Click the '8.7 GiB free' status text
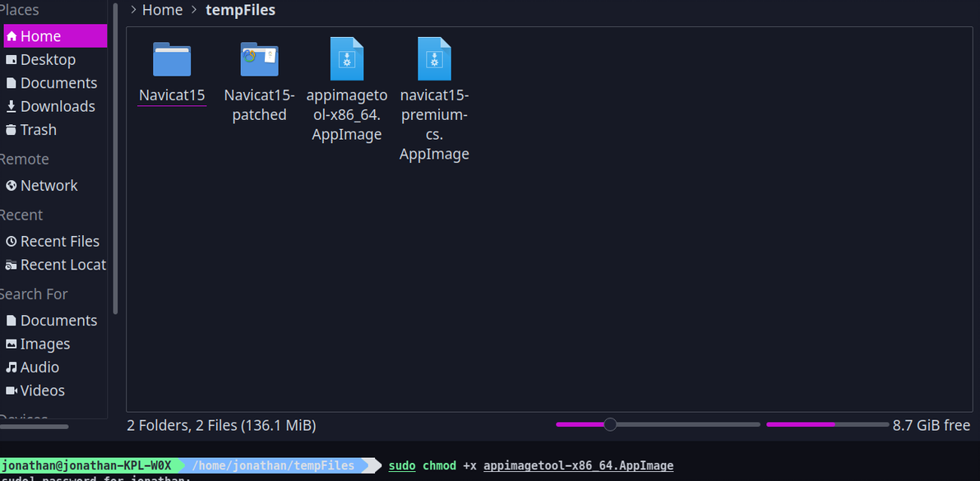980x481 pixels. click(x=931, y=426)
